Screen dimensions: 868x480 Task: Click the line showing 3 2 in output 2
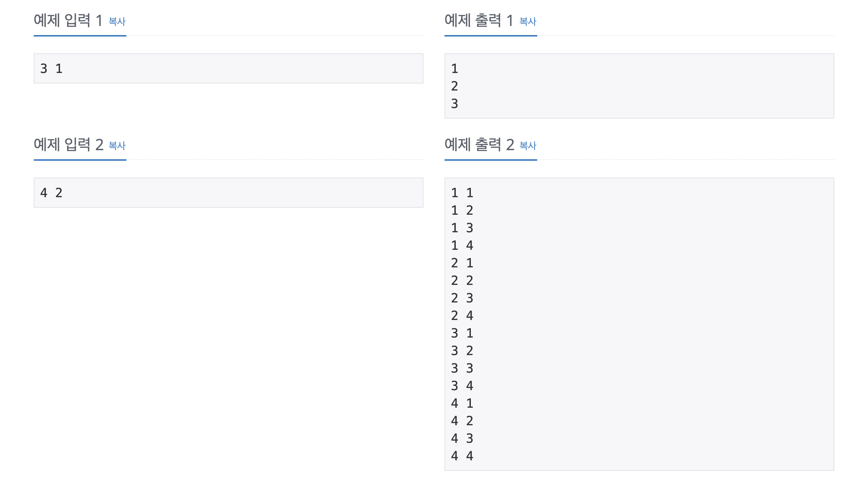pyautogui.click(x=462, y=351)
